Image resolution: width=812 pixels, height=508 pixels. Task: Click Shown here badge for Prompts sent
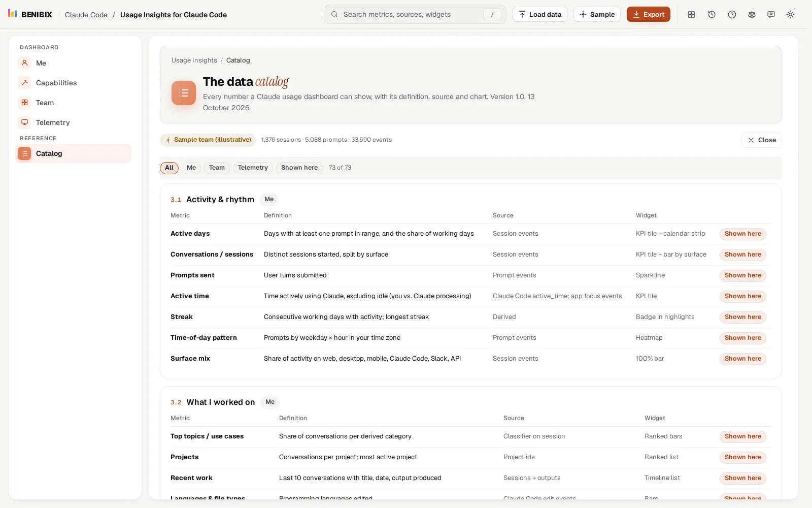pyautogui.click(x=743, y=275)
